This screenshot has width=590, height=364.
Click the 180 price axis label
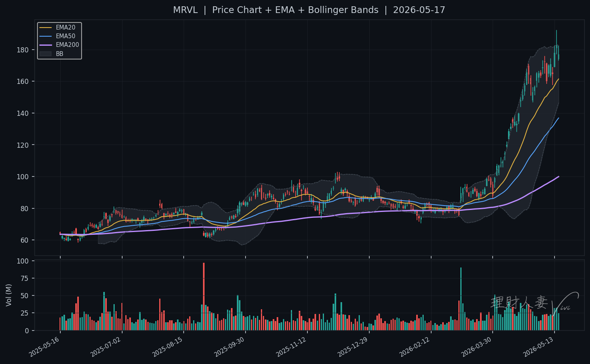point(23,50)
